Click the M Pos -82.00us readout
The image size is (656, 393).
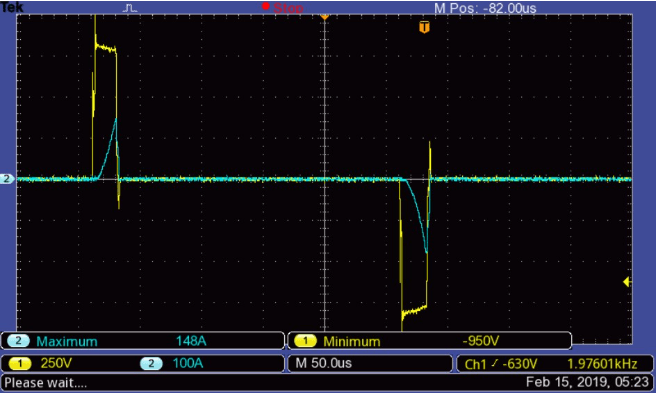pyautogui.click(x=485, y=8)
